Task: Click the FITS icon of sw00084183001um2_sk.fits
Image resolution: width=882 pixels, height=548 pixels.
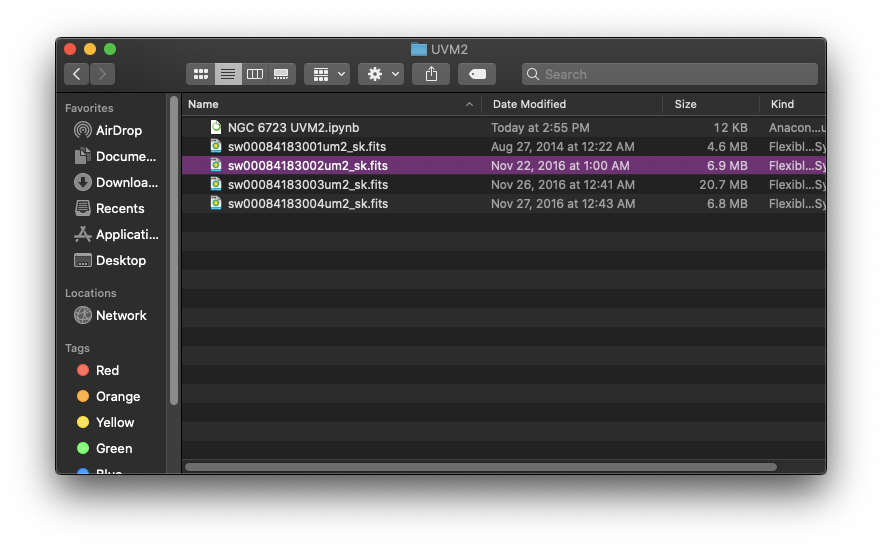Action: 215,146
